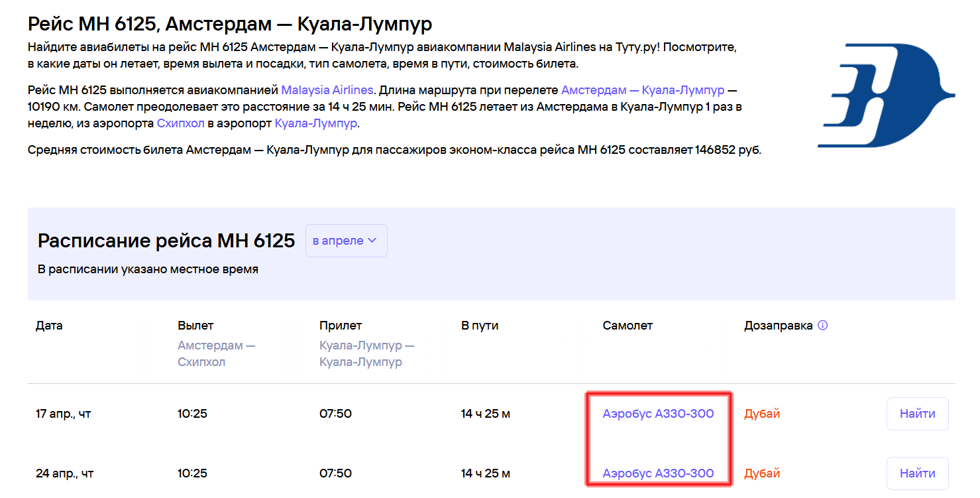Click duration '14 ч 25 м' in 24 апр. row

point(486,473)
